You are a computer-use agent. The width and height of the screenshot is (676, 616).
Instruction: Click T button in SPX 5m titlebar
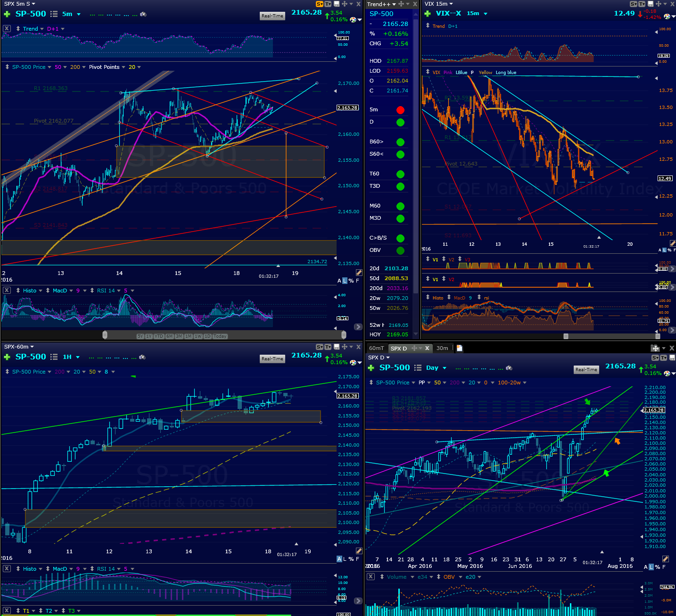(328, 4)
